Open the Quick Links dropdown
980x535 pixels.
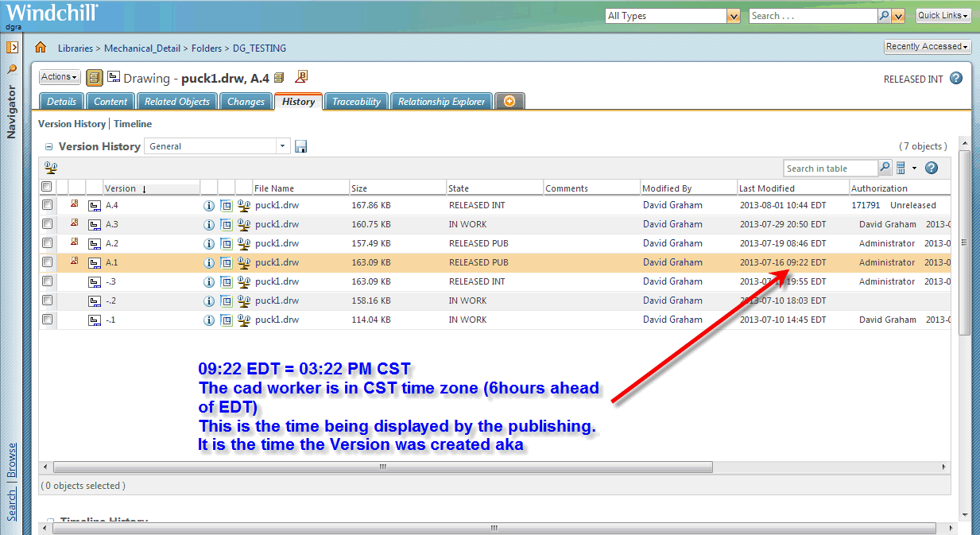point(943,16)
